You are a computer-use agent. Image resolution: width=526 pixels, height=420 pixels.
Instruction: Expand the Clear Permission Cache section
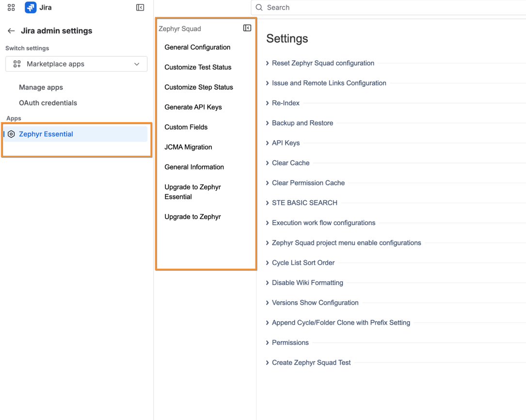pyautogui.click(x=308, y=183)
